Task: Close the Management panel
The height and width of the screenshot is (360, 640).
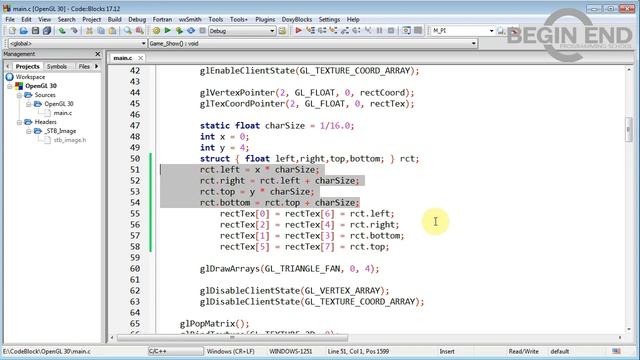Action: 98,54
